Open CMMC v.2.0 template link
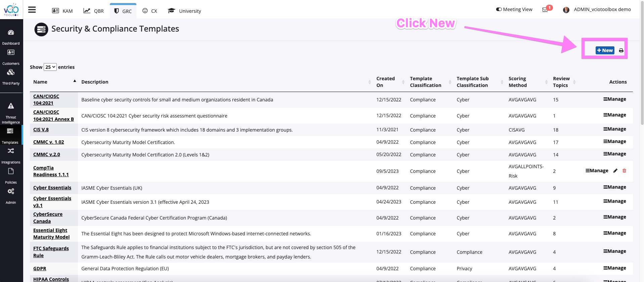 coord(47,154)
